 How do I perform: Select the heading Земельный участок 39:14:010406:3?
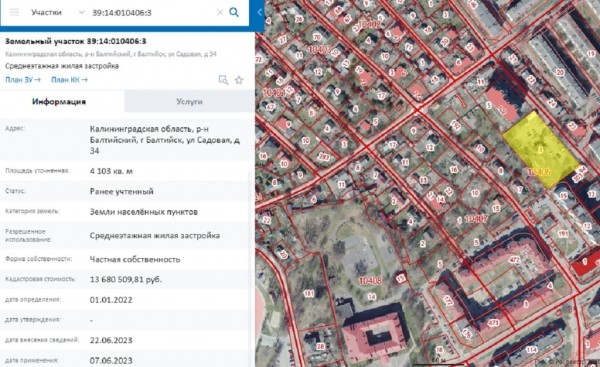pos(76,41)
